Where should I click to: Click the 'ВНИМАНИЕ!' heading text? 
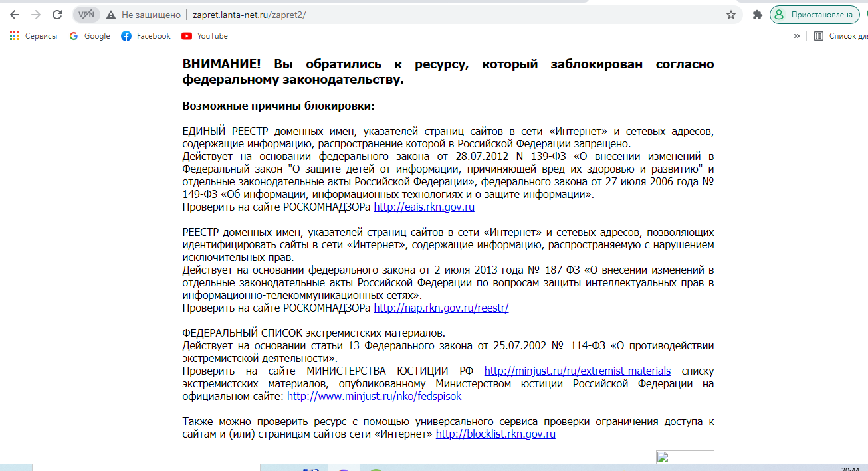(x=222, y=64)
